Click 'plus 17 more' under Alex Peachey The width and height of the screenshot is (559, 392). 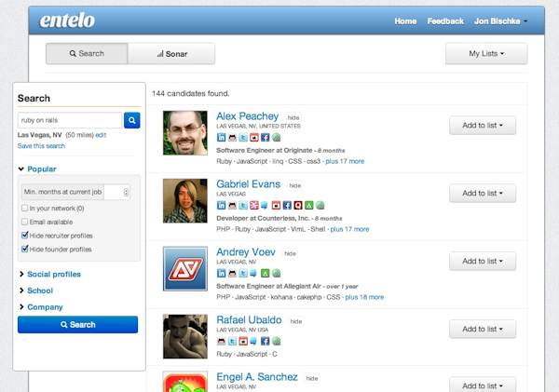[345, 161]
